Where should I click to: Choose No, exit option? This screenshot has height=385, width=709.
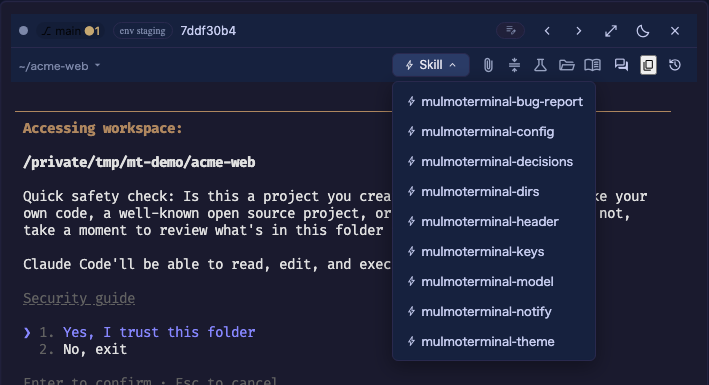coord(95,349)
